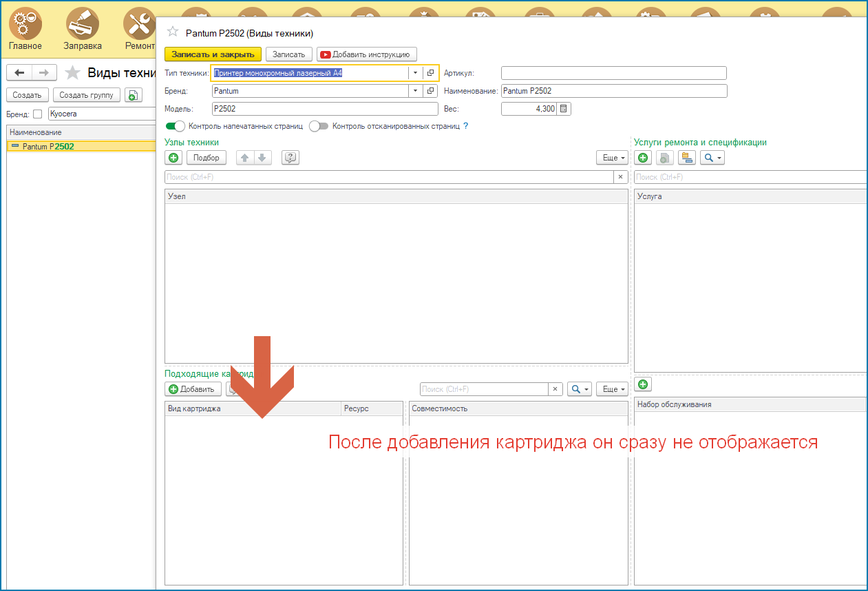Click Добавить инструкцию button

pyautogui.click(x=367, y=54)
